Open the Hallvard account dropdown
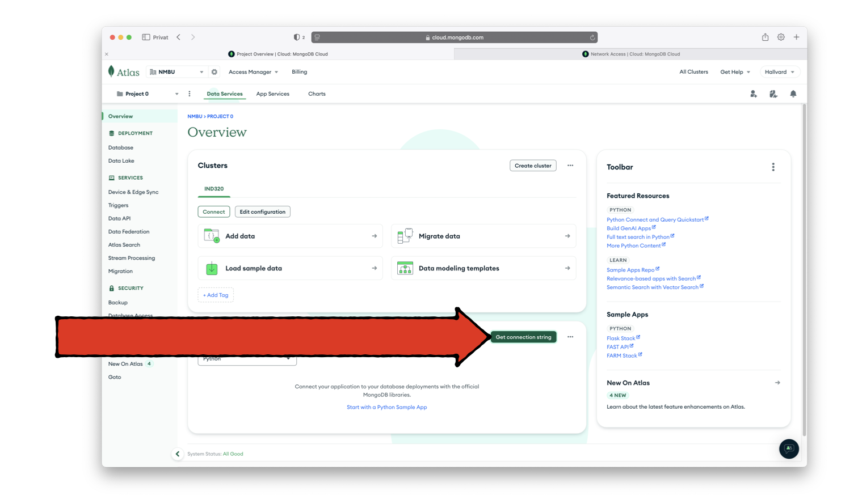Image resolution: width=858 pixels, height=504 pixels. pyautogui.click(x=779, y=72)
